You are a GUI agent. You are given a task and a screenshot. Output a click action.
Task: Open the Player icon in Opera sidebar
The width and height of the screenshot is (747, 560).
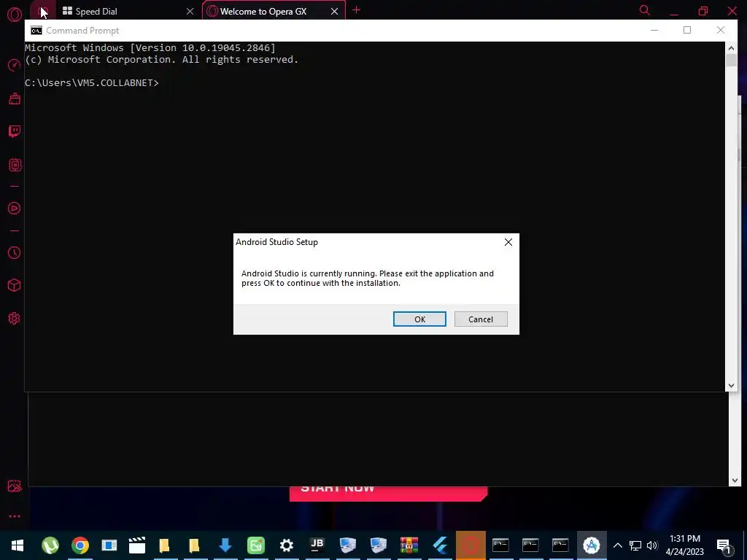click(15, 208)
